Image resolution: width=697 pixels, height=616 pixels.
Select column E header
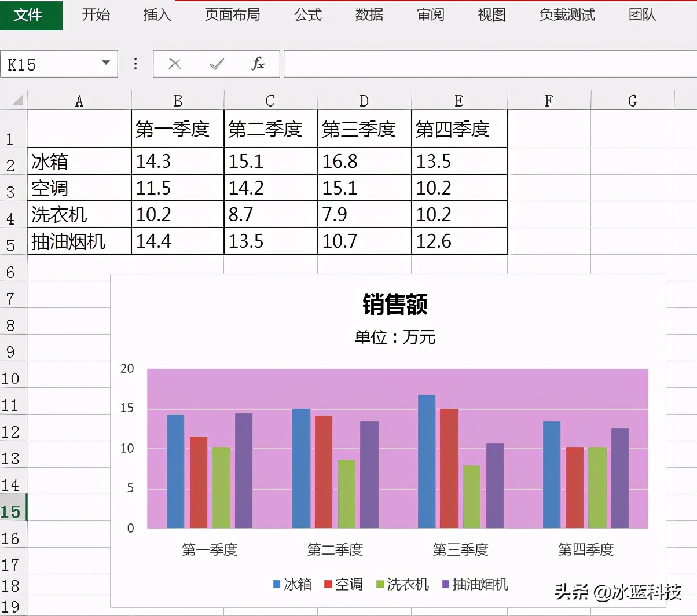[459, 101]
